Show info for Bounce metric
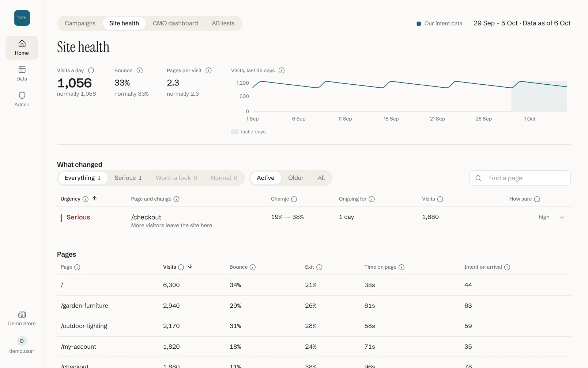 (x=140, y=71)
